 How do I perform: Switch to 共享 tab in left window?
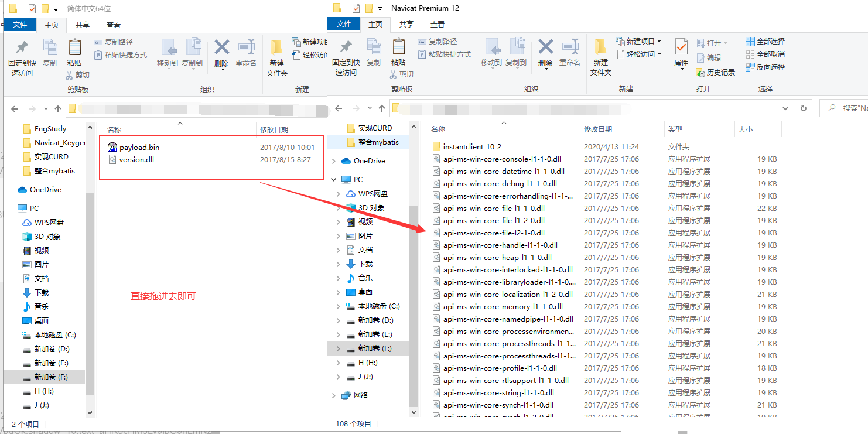[83, 25]
